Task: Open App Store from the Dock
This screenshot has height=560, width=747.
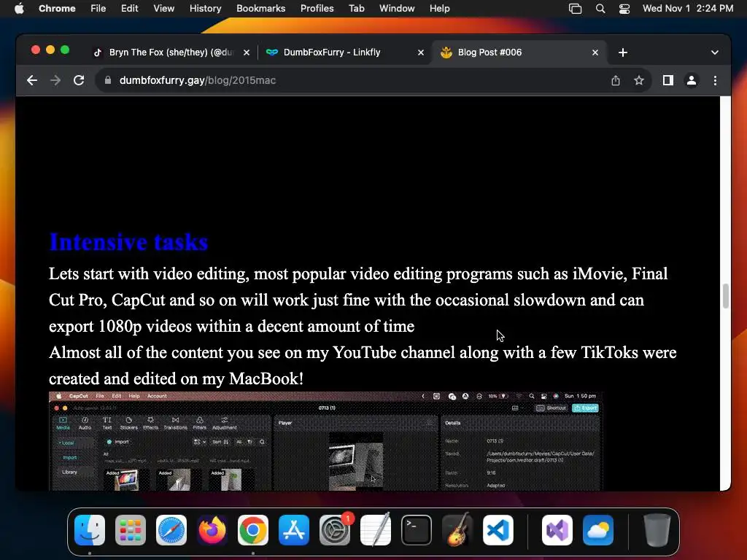Action: point(294,530)
